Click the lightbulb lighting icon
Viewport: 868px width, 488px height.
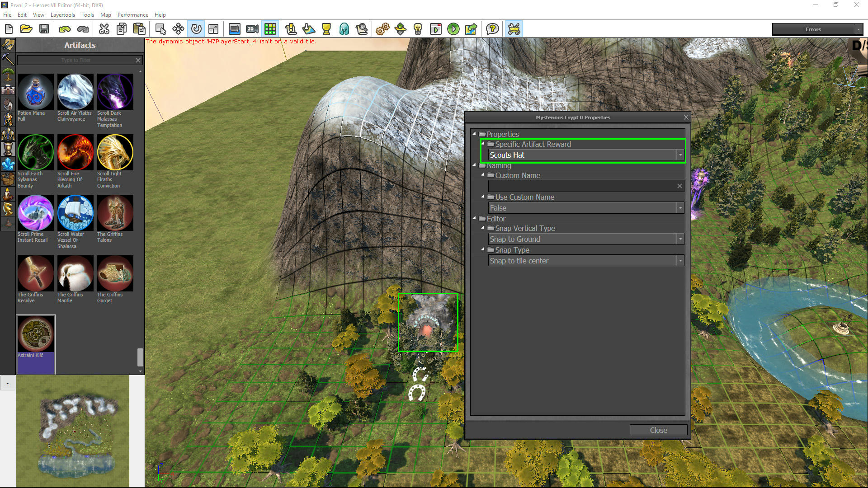418,29
